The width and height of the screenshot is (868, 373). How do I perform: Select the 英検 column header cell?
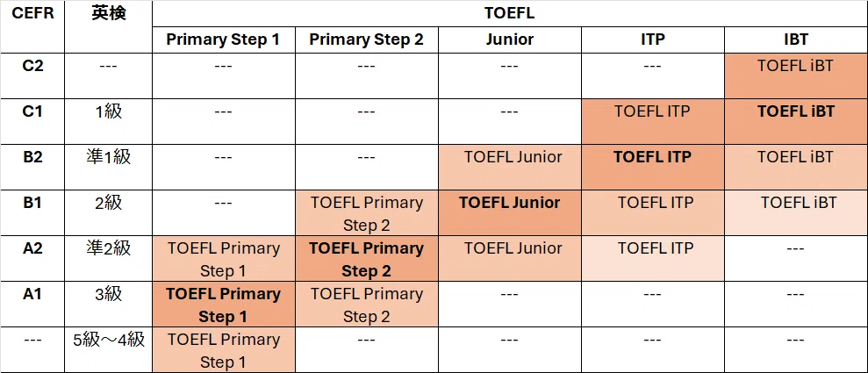click(x=109, y=26)
